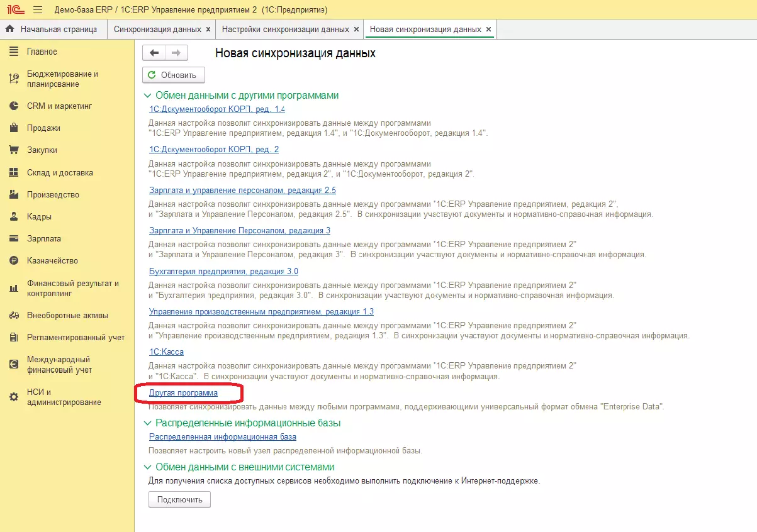Click the Международный финансовый учет euro icon

click(x=14, y=365)
